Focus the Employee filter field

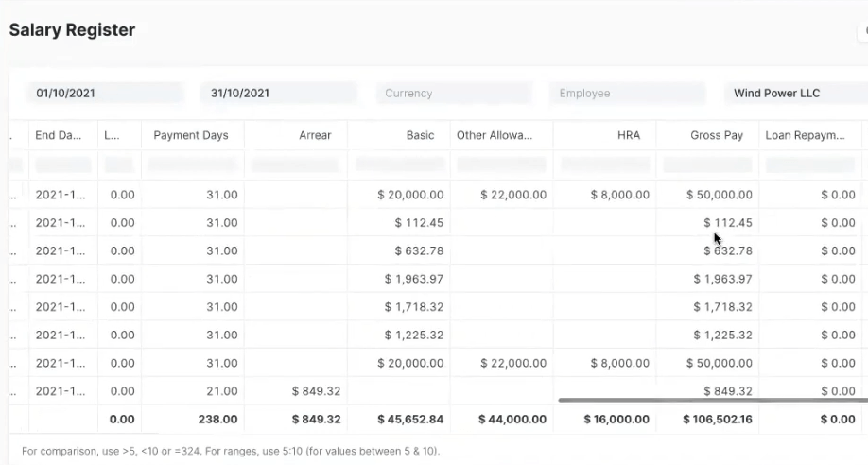[x=627, y=93]
